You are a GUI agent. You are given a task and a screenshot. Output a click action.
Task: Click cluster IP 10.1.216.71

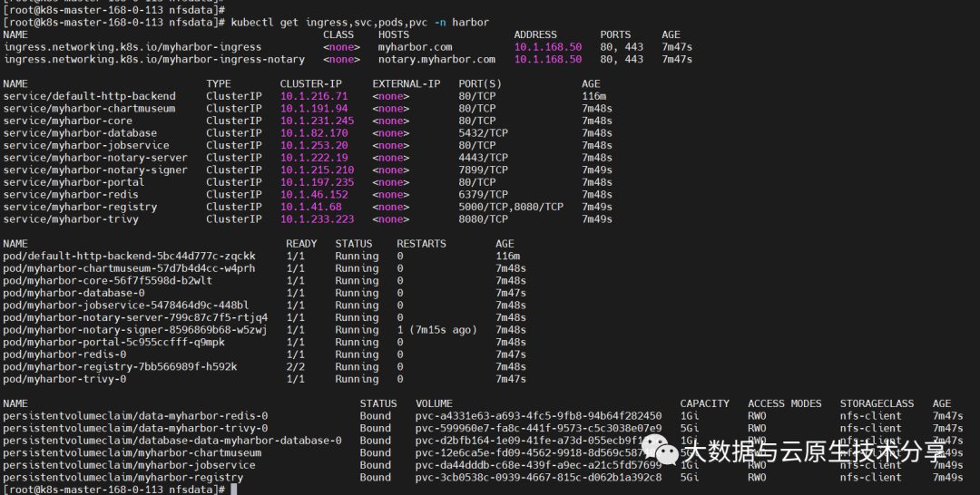coord(314,96)
